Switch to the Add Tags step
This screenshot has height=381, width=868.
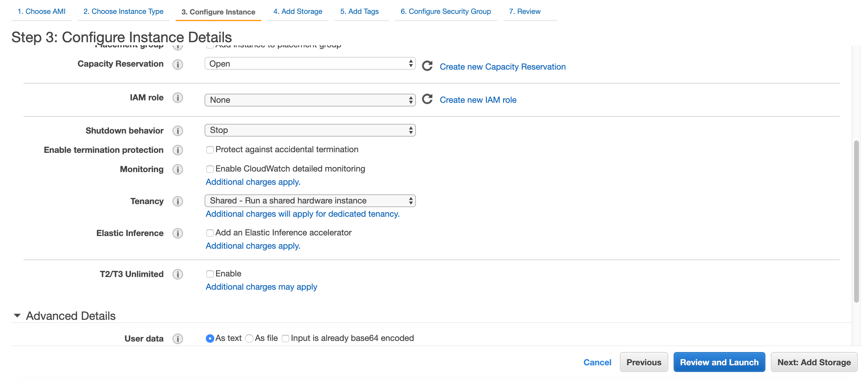[x=359, y=11]
